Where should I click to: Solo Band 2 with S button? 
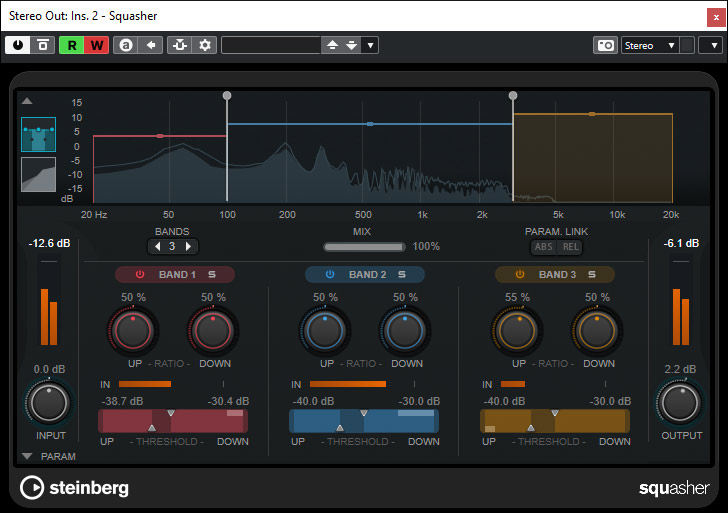point(402,274)
